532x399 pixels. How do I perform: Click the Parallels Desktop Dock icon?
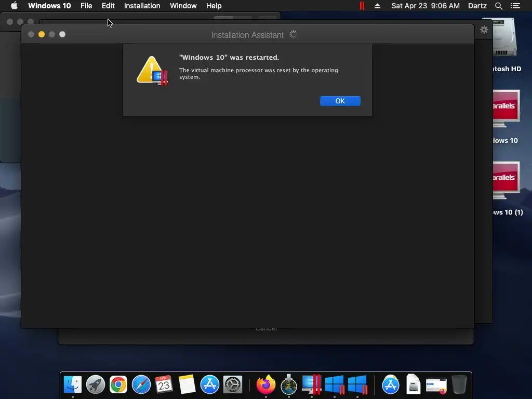[312, 384]
